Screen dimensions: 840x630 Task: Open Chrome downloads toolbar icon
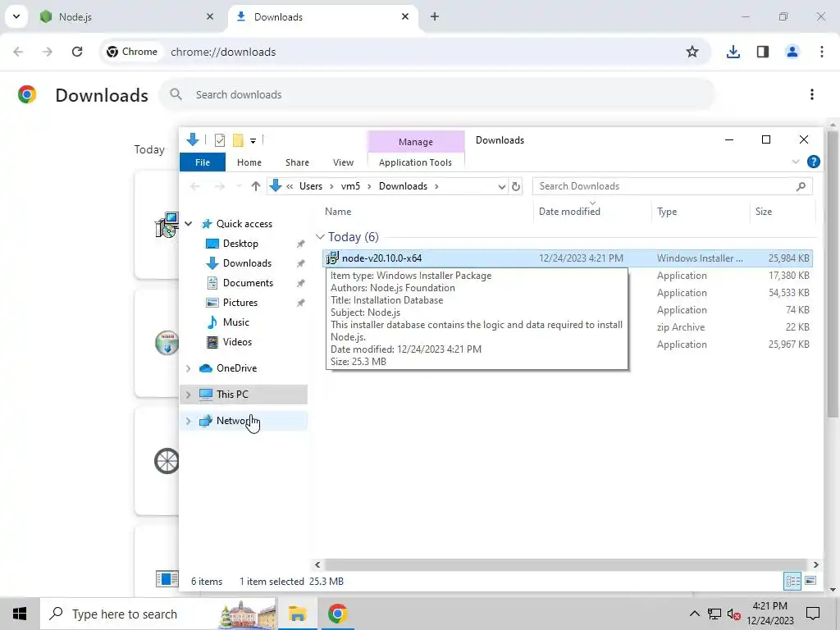733,52
